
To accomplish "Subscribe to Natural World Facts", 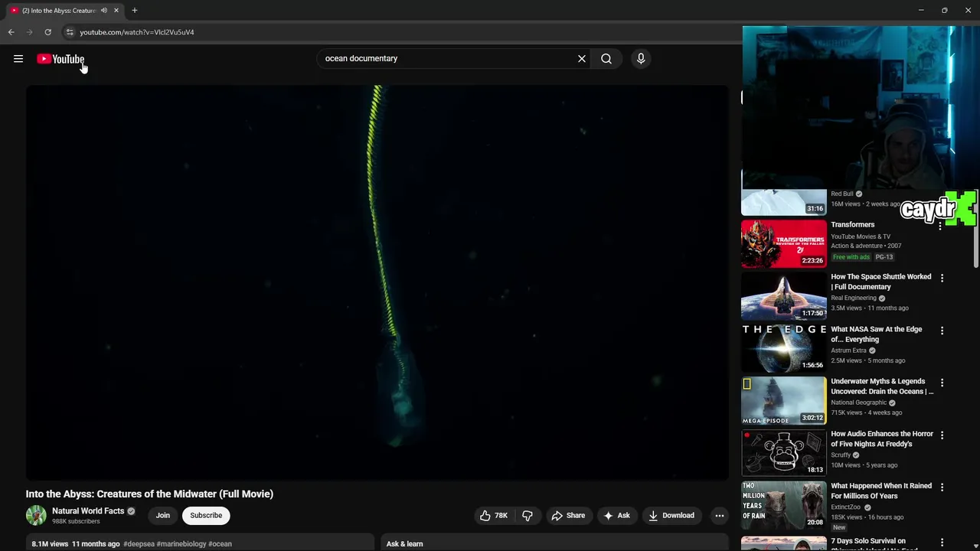I will pyautogui.click(x=206, y=515).
